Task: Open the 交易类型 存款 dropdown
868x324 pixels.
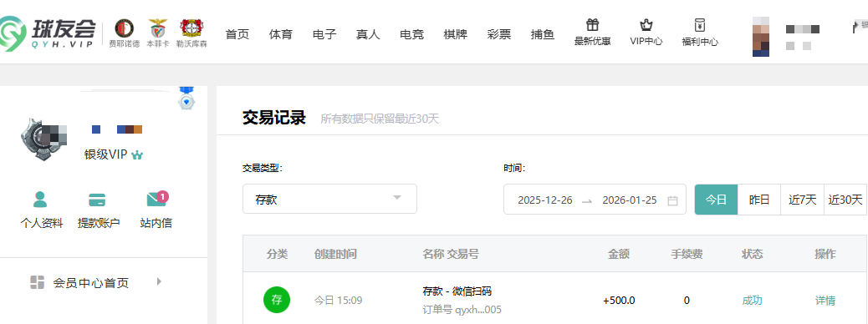Action: click(330, 199)
